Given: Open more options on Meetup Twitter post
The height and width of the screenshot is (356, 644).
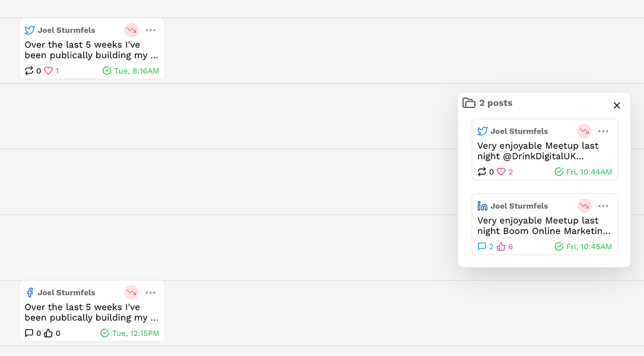Looking at the screenshot, I should (604, 131).
